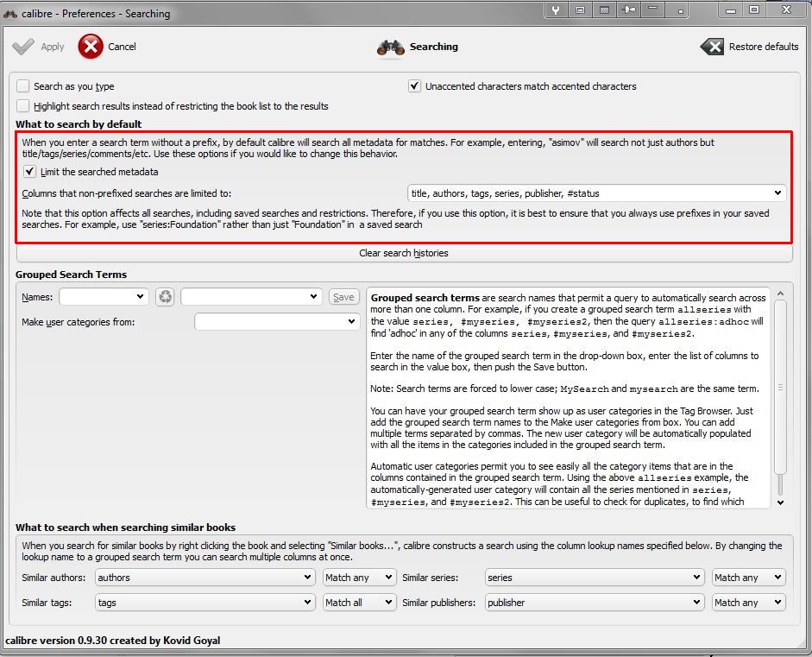Click What to search by default heading
812x657 pixels.
pos(79,124)
